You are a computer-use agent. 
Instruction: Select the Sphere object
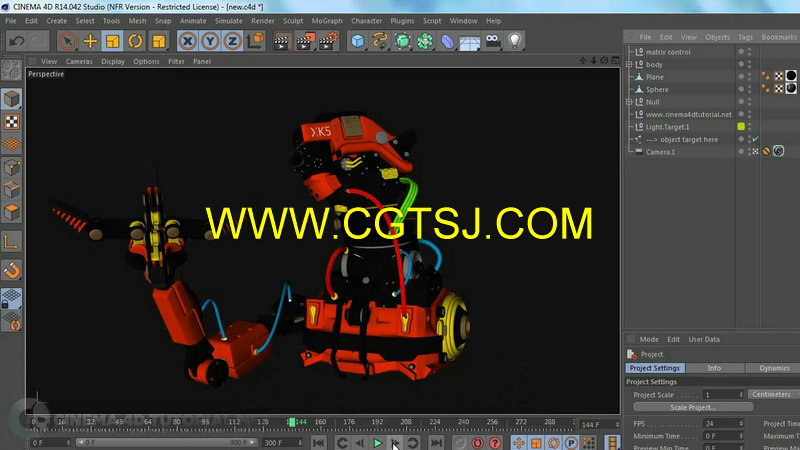657,90
